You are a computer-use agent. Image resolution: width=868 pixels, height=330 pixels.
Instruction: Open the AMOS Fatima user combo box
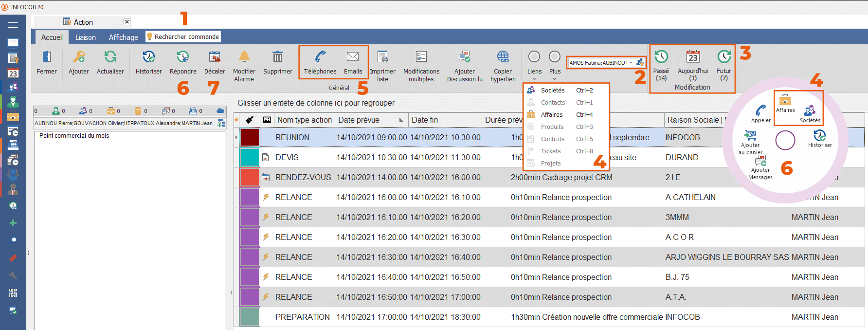pyautogui.click(x=631, y=63)
